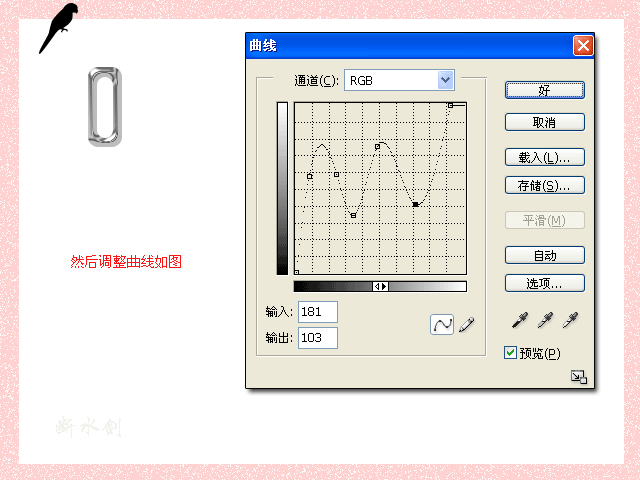Flip gradient direction using the double-arrow toggle
Screen dimensions: 640x480
point(380,286)
